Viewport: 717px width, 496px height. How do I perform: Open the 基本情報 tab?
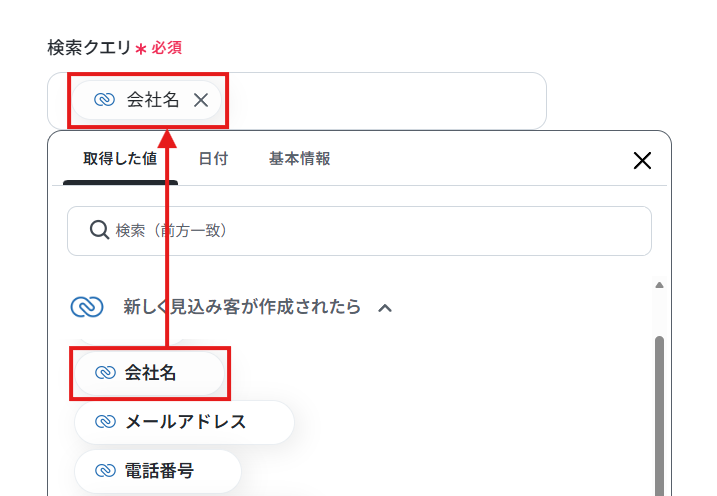point(300,159)
